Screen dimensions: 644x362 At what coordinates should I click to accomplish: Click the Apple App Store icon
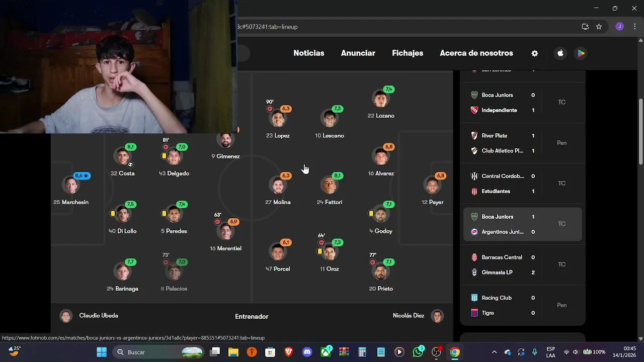(x=560, y=53)
